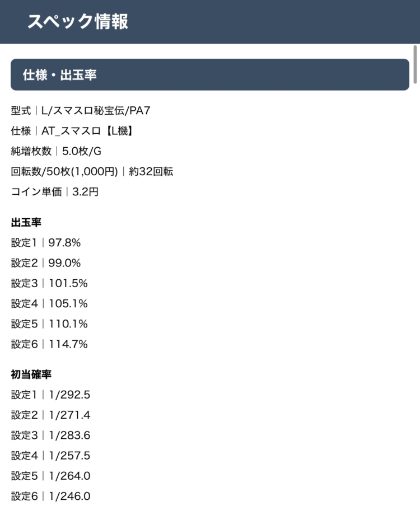
Task: Click 設定4 payout rate 105.1%
Action: pos(49,303)
